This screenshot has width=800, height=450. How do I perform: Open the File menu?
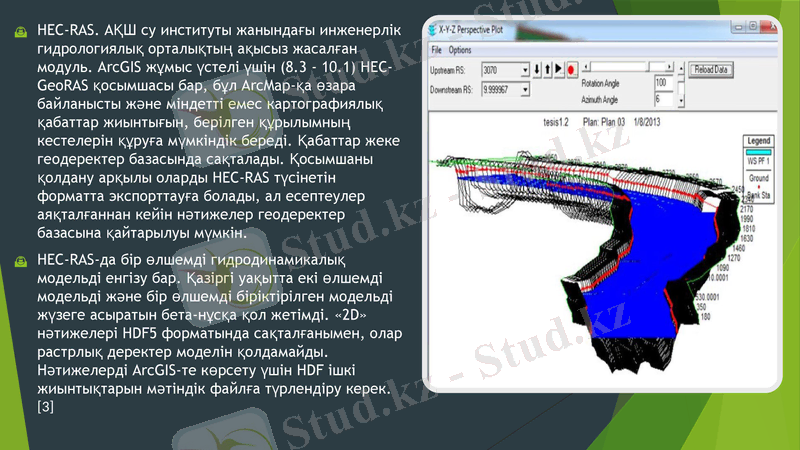click(436, 50)
